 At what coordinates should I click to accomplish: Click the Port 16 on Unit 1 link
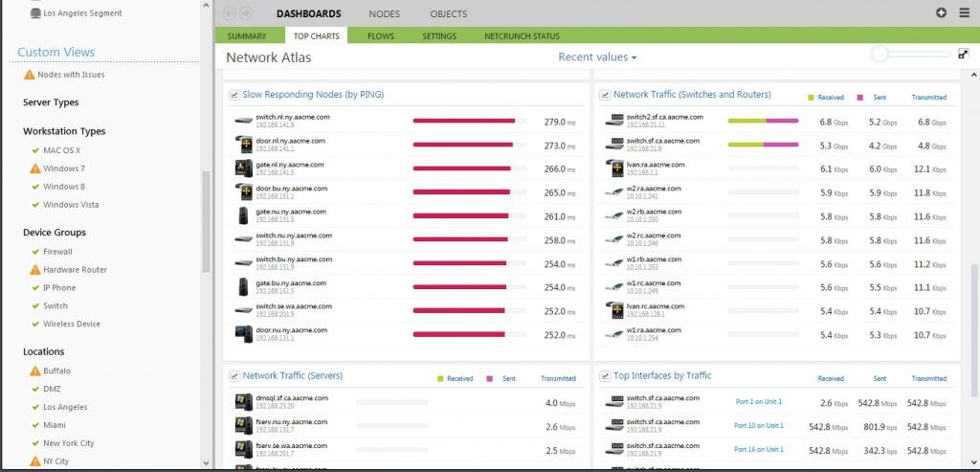tap(759, 449)
